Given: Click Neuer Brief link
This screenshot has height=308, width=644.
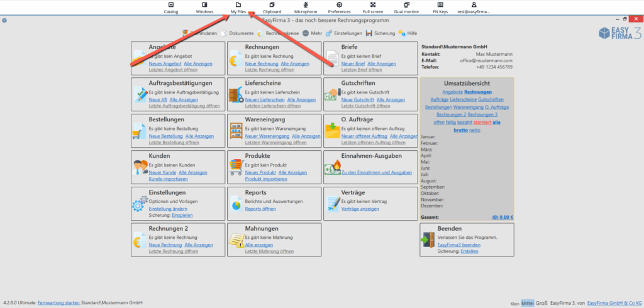Looking at the screenshot, I should (x=353, y=63).
